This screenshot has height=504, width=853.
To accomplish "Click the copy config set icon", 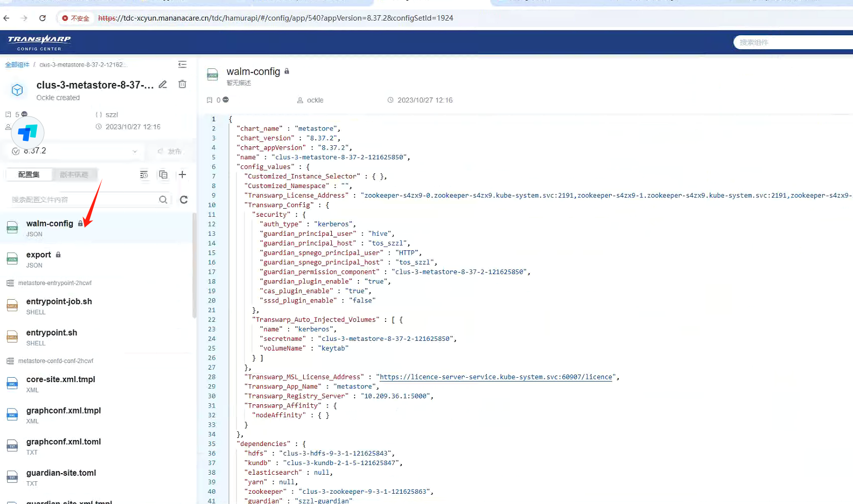I will click(163, 175).
